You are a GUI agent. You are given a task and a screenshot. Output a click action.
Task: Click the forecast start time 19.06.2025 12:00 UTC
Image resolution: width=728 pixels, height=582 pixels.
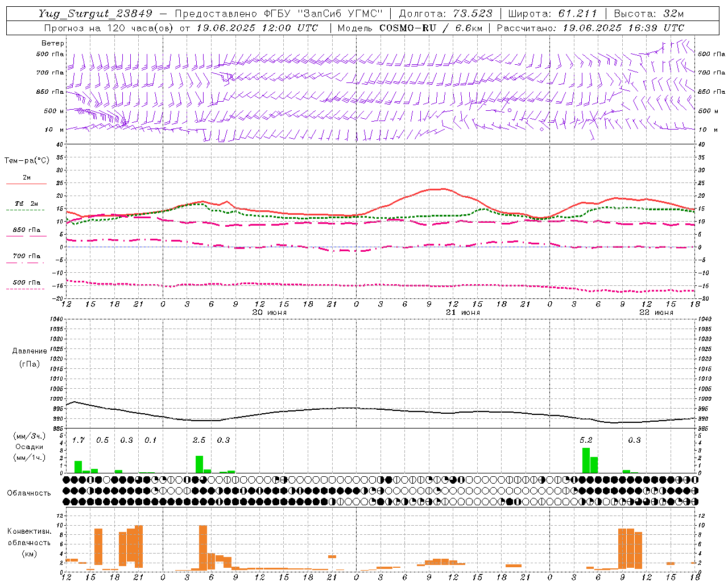[x=257, y=28]
